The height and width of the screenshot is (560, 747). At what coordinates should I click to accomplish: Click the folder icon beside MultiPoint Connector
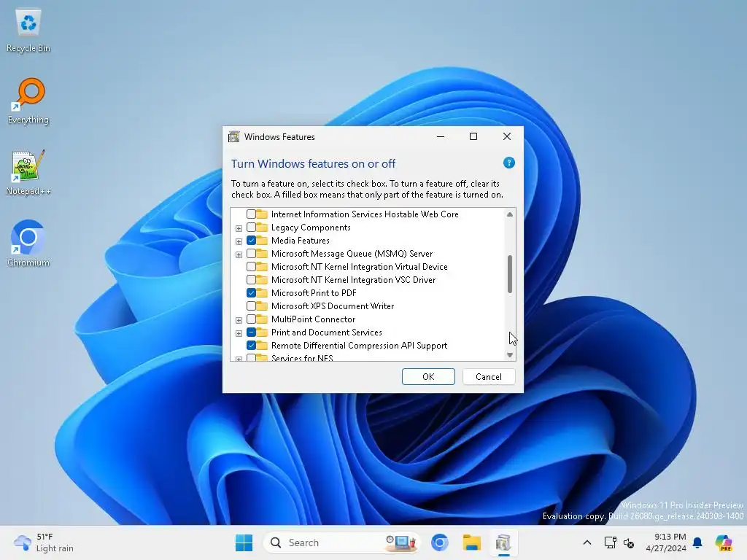(262, 319)
